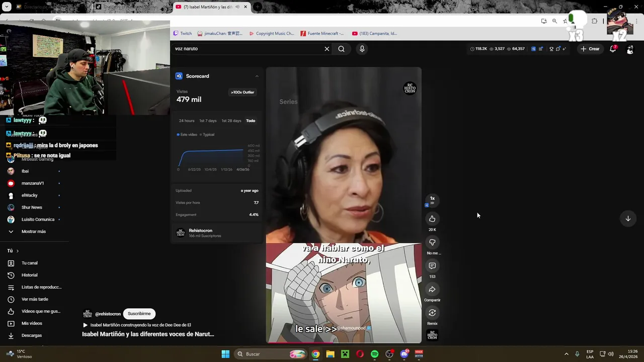Viewport: 644px width, 362px height.
Task: Open the jimakuChan bookmark
Action: 220,34
